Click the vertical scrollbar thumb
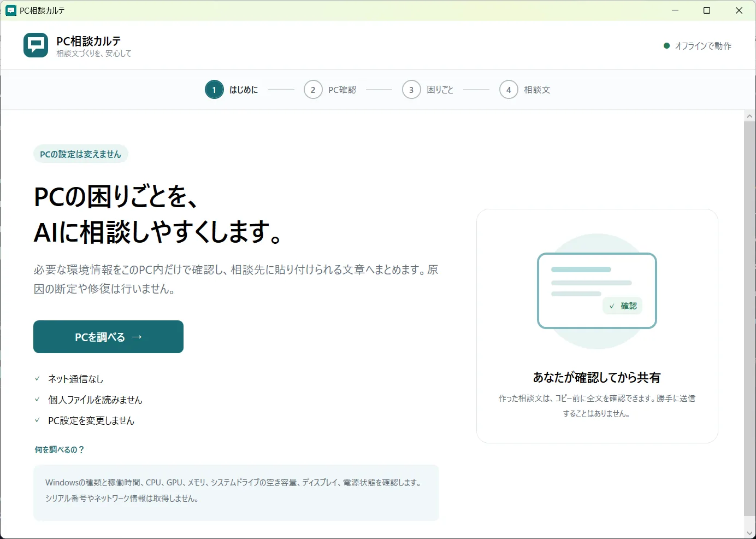Image resolution: width=756 pixels, height=539 pixels. 749,319
